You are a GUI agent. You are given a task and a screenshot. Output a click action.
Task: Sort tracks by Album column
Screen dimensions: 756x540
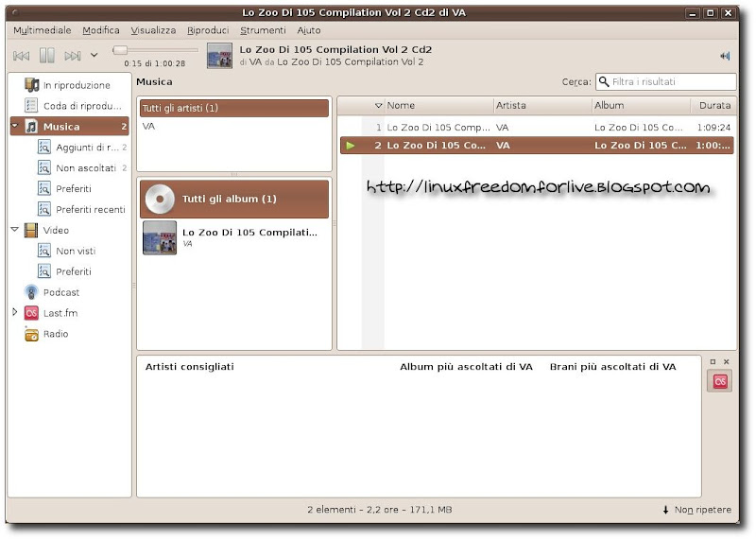click(641, 106)
